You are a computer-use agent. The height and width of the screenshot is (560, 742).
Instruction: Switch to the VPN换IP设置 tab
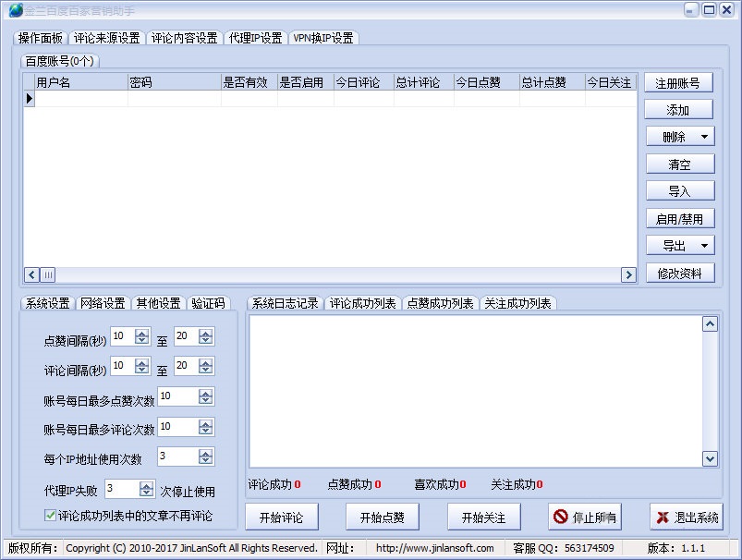323,39
